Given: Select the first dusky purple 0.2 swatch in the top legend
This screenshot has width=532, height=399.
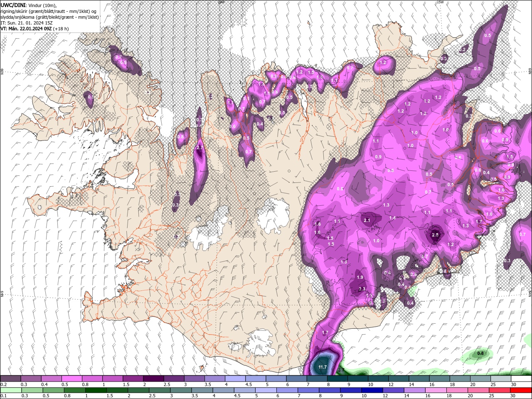Looking at the screenshot, I should click(10, 379).
